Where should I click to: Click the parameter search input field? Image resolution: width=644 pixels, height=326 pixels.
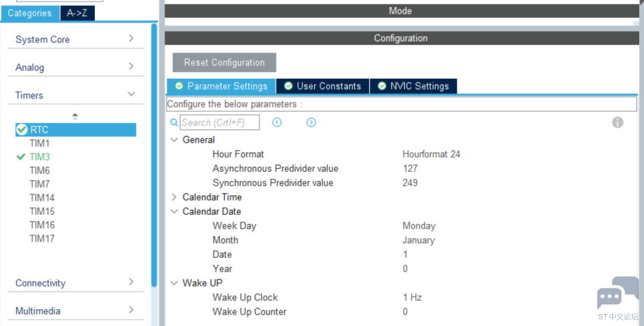[x=219, y=122]
